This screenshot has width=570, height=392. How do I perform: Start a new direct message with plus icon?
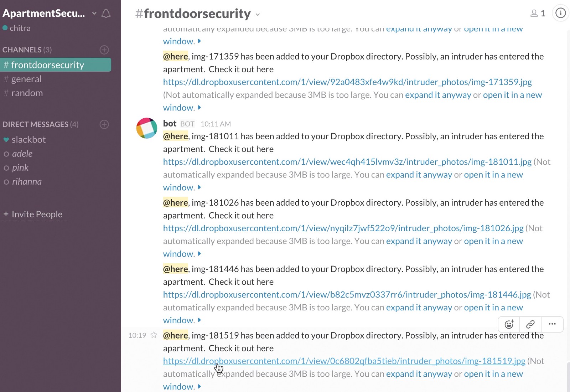[104, 124]
